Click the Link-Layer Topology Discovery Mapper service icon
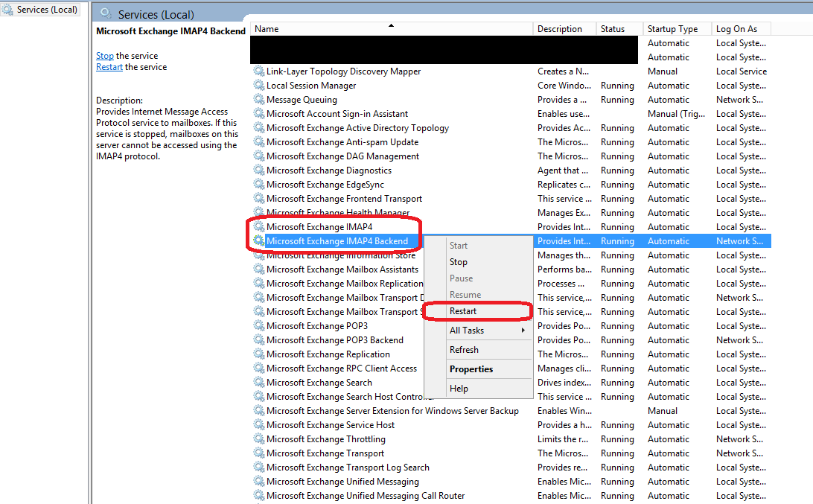 (x=259, y=71)
